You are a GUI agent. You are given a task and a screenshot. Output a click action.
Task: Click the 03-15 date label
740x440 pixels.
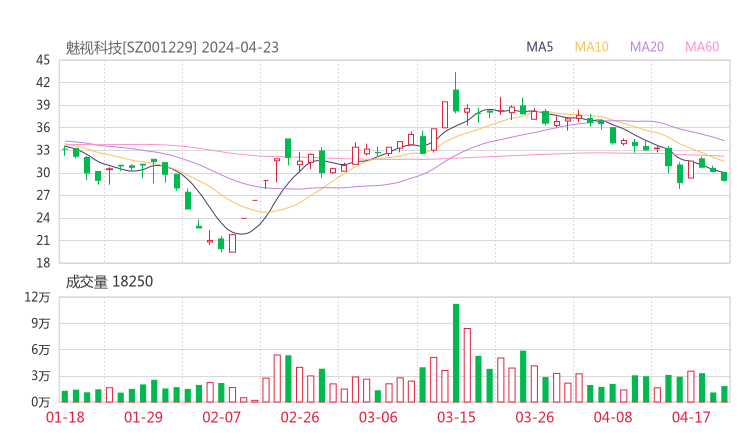456,417
